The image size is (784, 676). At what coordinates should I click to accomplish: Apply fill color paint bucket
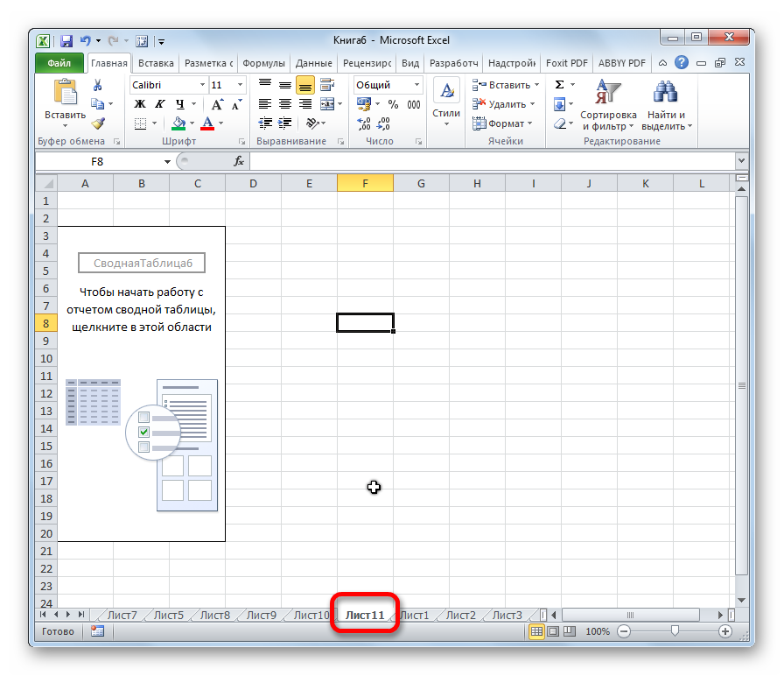point(178,123)
